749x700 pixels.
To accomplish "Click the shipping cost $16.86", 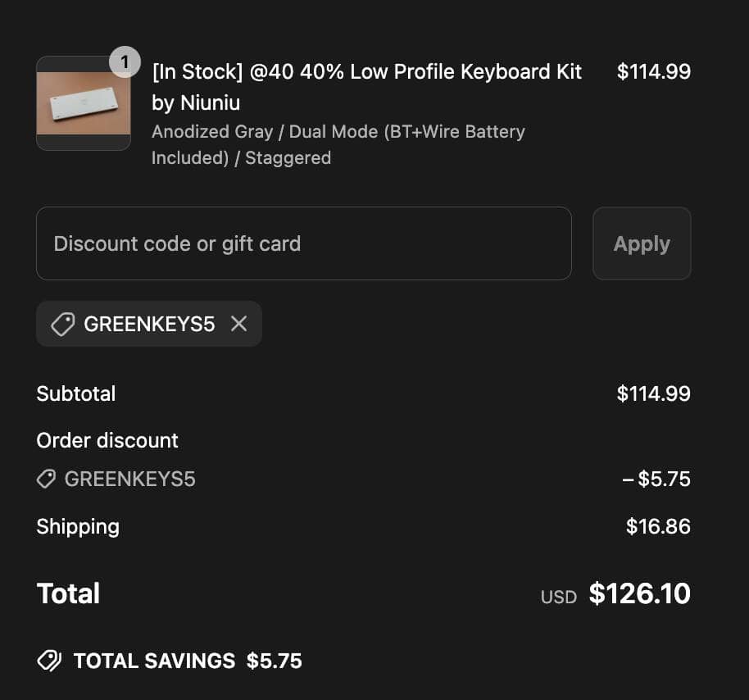I will pyautogui.click(x=658, y=526).
